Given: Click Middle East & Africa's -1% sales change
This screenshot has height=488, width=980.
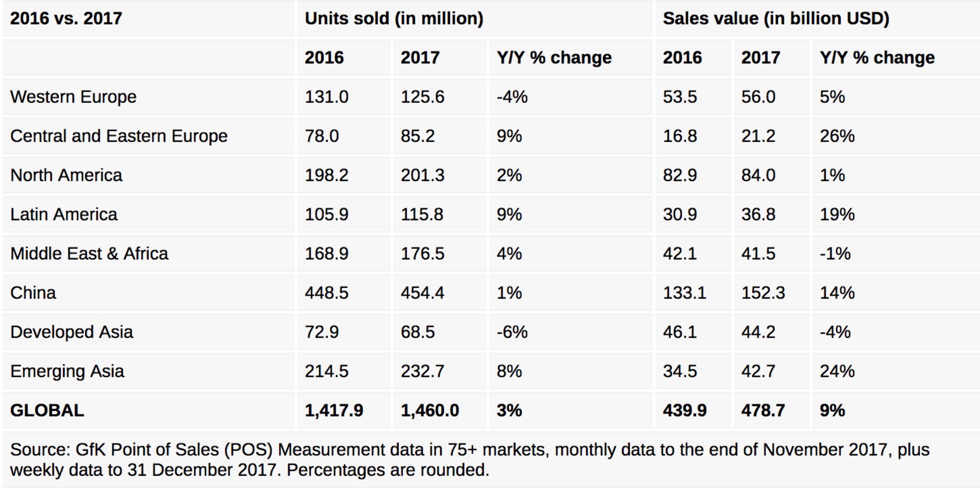Looking at the screenshot, I should pyautogui.click(x=835, y=254).
